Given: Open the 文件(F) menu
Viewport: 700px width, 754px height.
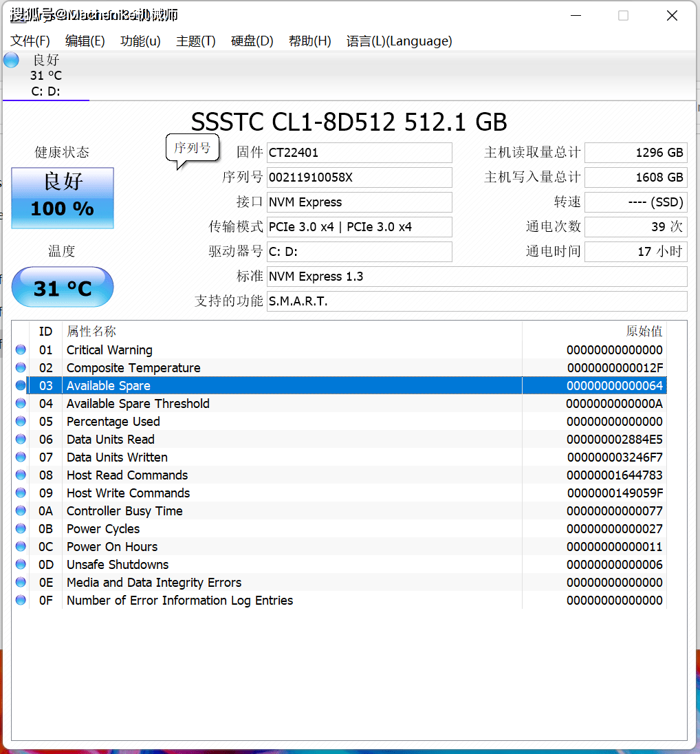Looking at the screenshot, I should (29, 41).
